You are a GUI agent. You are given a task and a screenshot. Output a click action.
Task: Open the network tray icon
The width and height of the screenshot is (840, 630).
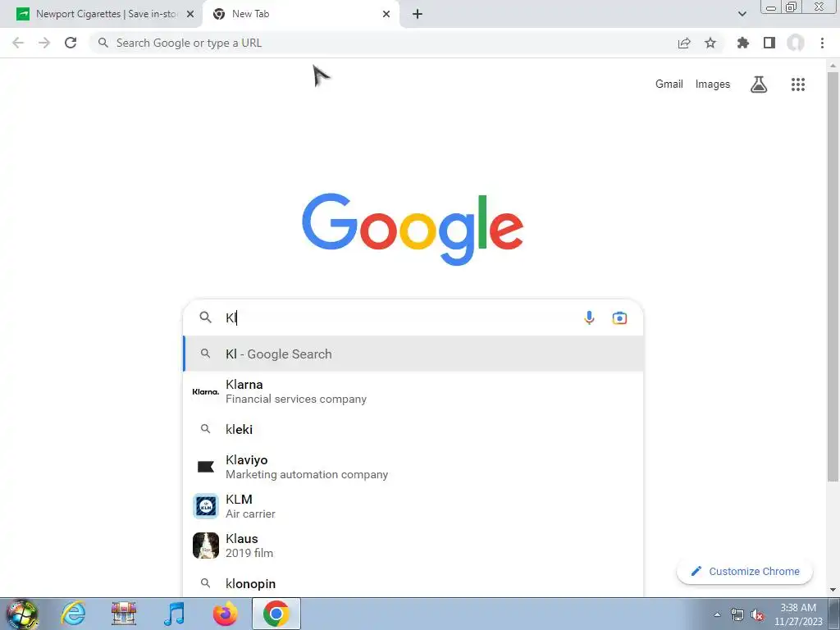[x=737, y=614]
